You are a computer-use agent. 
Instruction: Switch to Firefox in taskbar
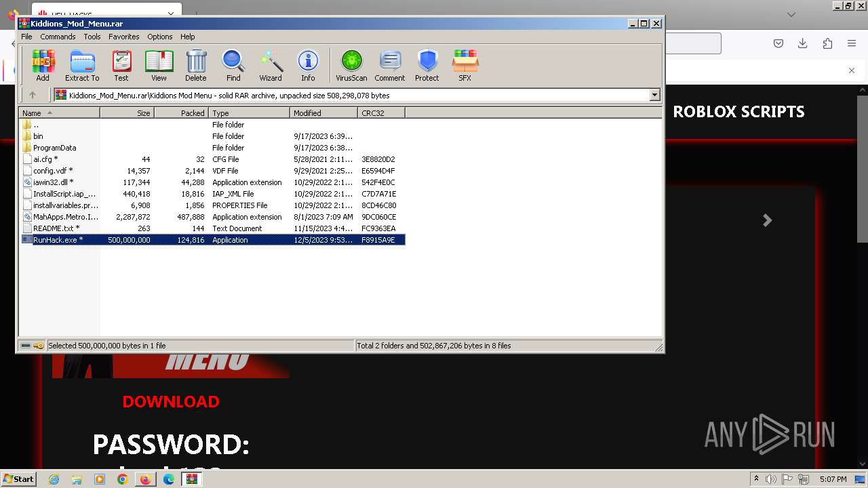point(146,479)
